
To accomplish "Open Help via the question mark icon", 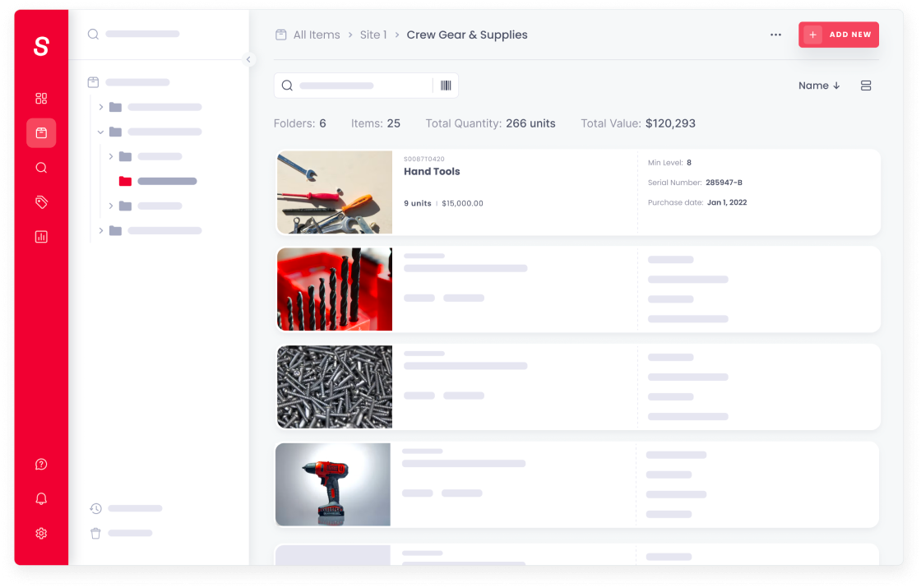I will point(41,464).
